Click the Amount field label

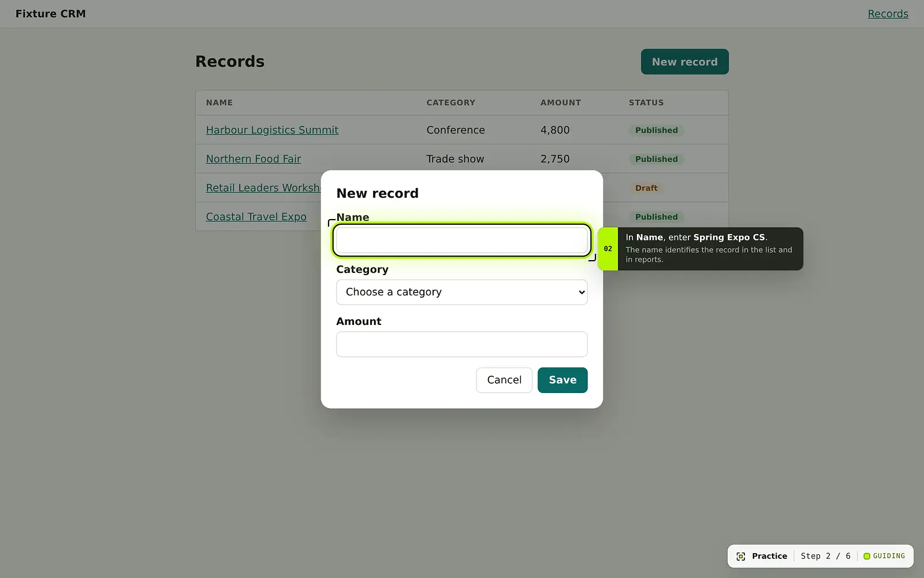click(x=359, y=321)
